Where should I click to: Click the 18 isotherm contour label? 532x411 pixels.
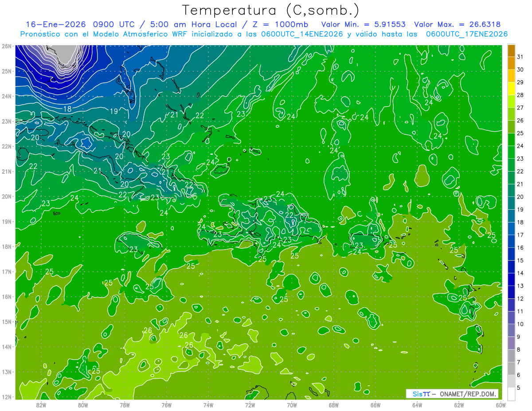tap(67, 109)
